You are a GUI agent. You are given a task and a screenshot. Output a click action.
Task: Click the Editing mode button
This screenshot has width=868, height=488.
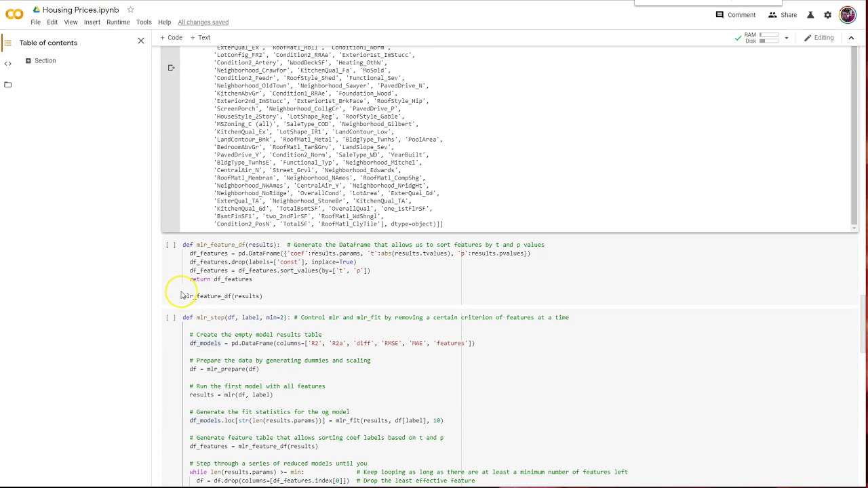click(x=819, y=38)
